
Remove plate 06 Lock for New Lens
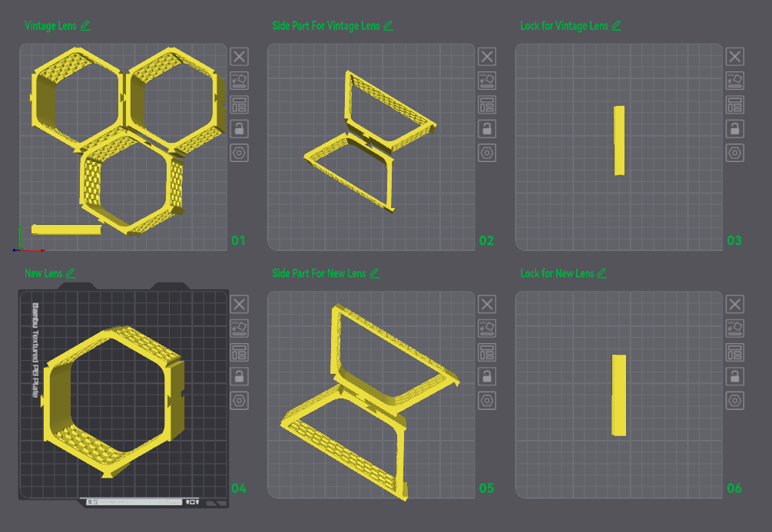click(735, 304)
